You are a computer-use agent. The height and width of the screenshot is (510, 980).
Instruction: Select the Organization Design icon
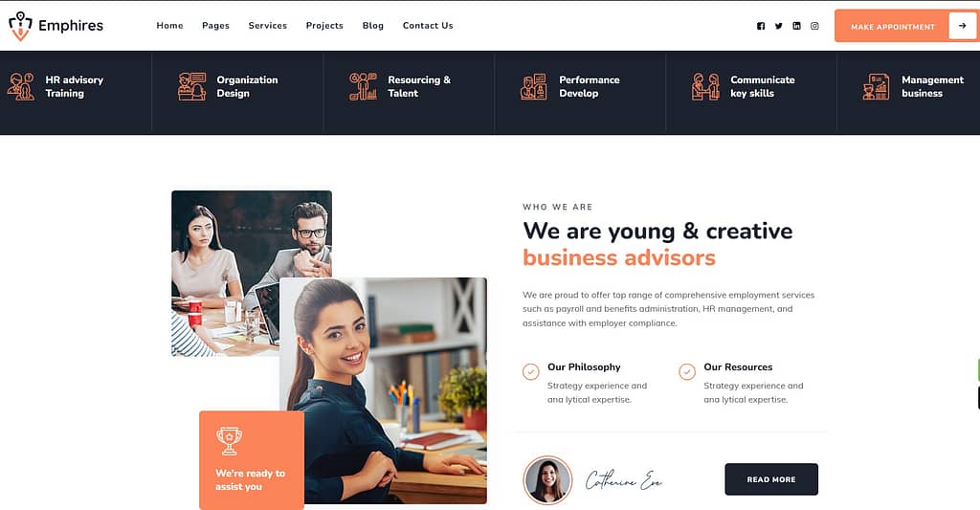[x=191, y=86]
